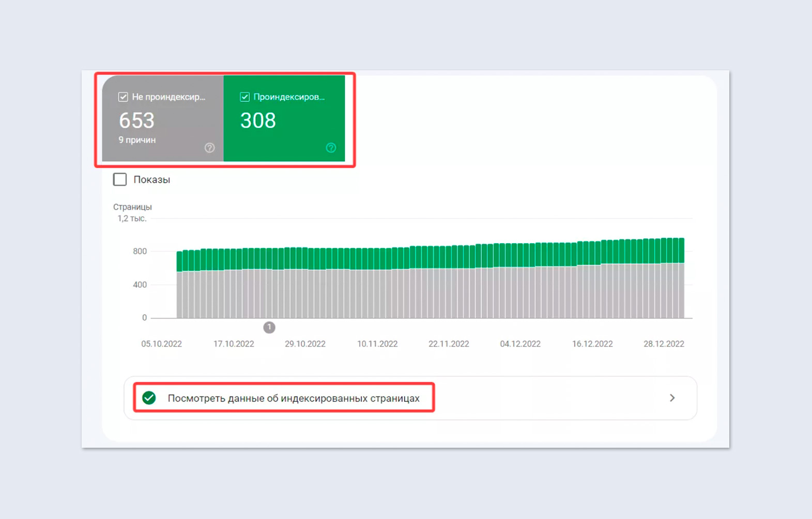Click the '16.12.2022' date label
This screenshot has width=812, height=519.
592,344
